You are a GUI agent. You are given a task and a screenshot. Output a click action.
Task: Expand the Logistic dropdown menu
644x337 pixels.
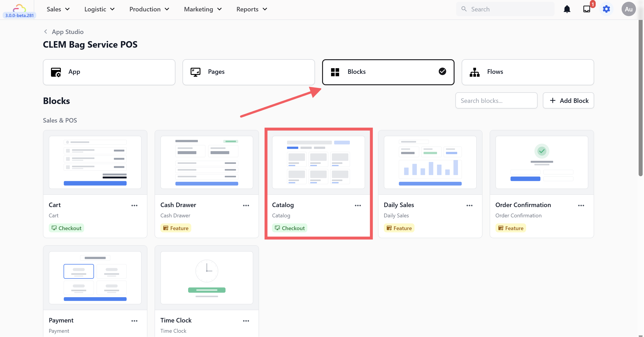pos(99,9)
